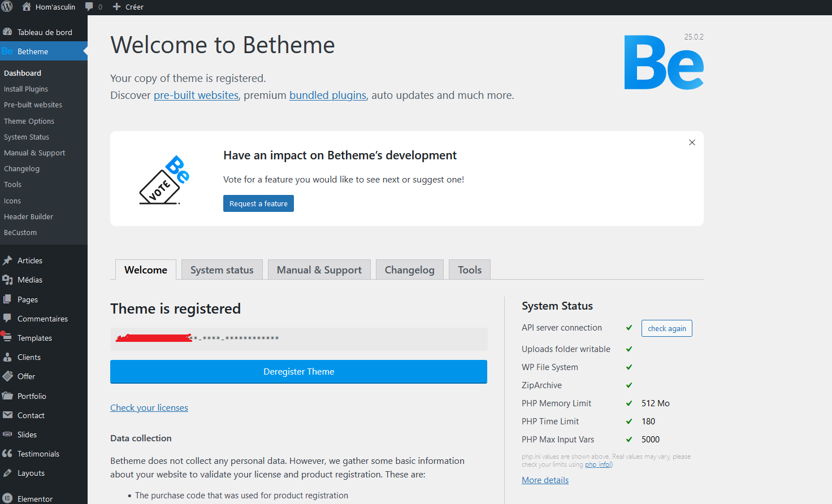832x504 pixels.
Task: Click the Contact envelope icon
Action: pos(7,415)
